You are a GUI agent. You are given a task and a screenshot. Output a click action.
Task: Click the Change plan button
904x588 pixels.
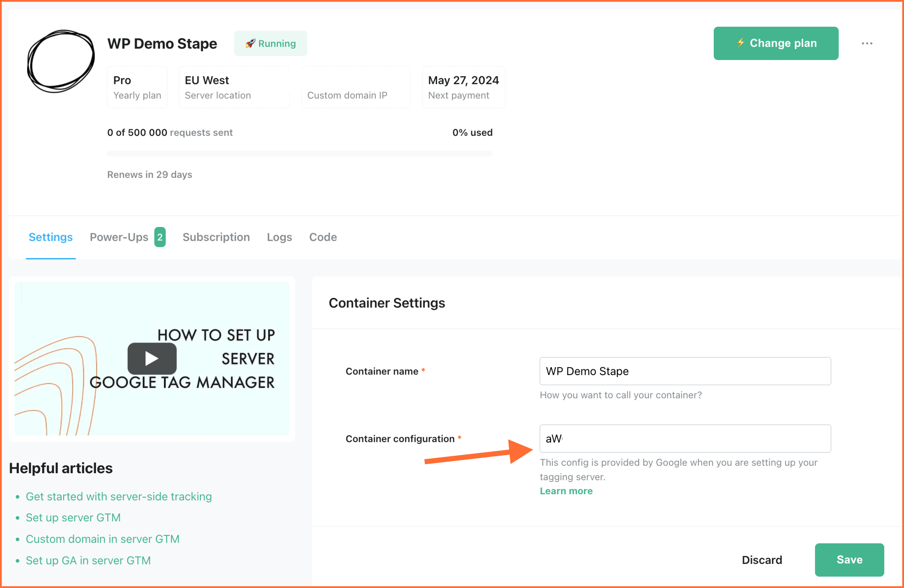[776, 43]
